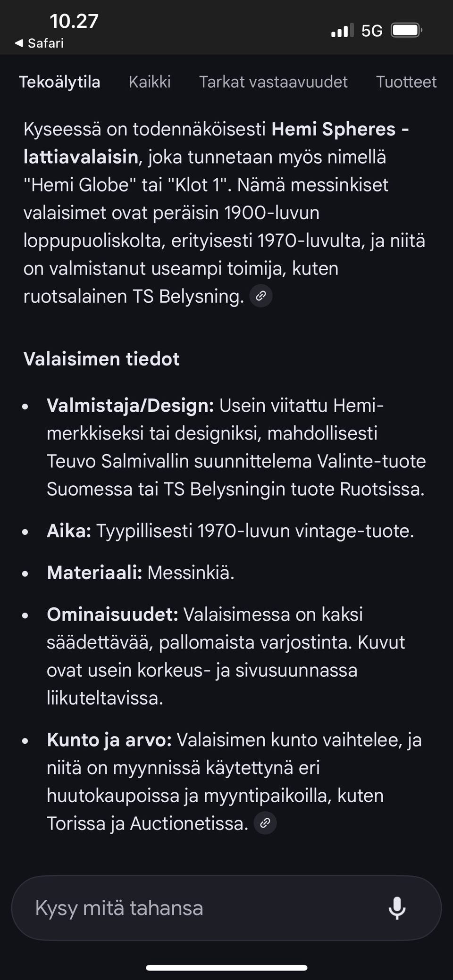Open the source link after TS Belysning sentence

[x=261, y=296]
